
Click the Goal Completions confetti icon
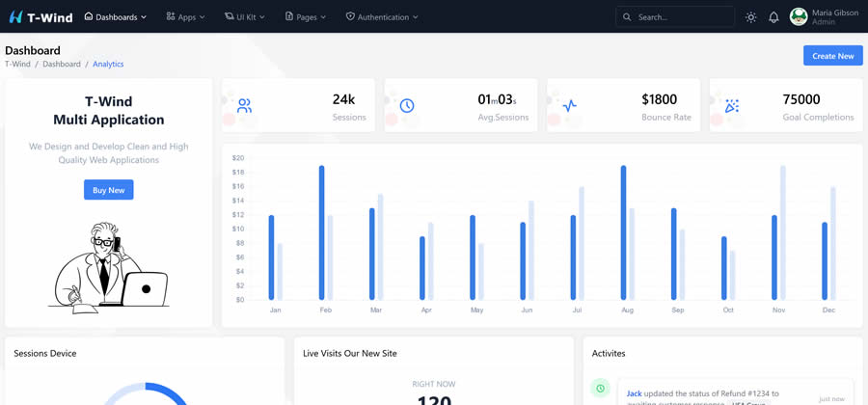click(732, 106)
